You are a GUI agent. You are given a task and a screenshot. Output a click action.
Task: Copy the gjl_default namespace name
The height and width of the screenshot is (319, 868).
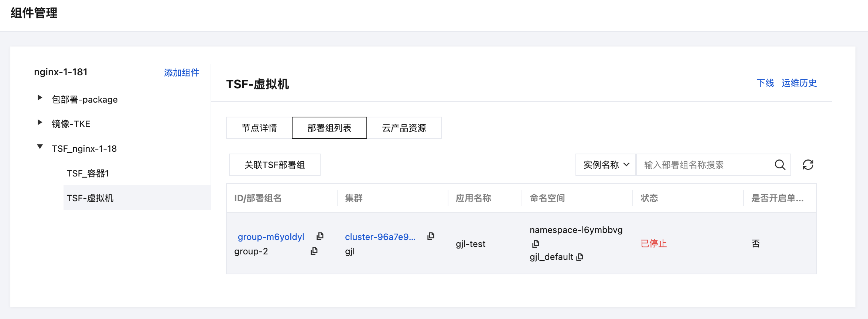click(x=580, y=257)
